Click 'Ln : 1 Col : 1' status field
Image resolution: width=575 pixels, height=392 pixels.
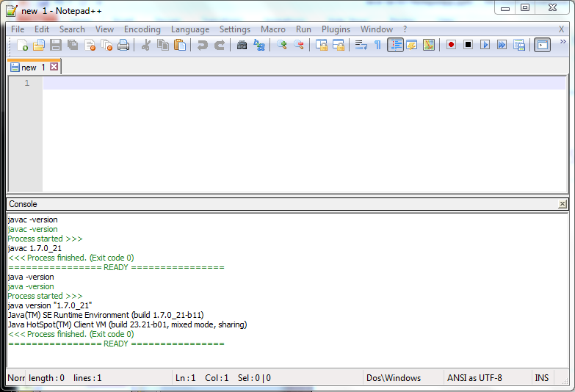(x=267, y=378)
